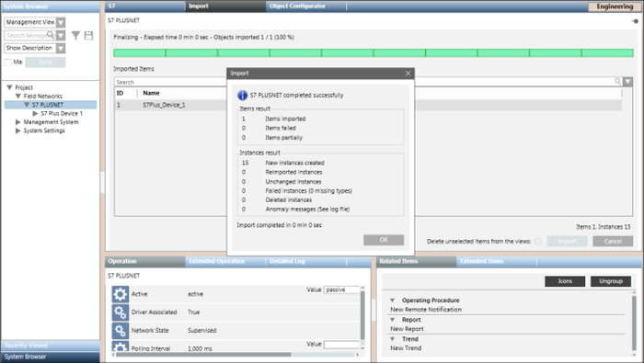Open the Management View dropdown
Viewport: 644px width, 363px height.
61,23
